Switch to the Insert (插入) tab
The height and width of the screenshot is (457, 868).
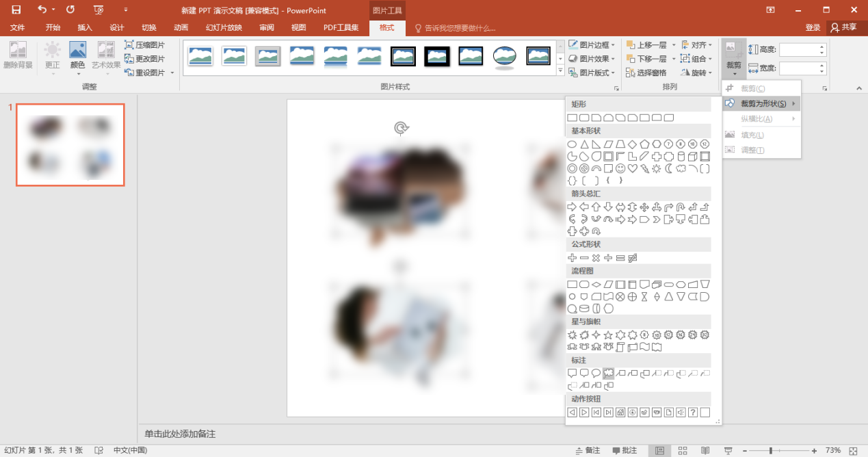tap(85, 28)
